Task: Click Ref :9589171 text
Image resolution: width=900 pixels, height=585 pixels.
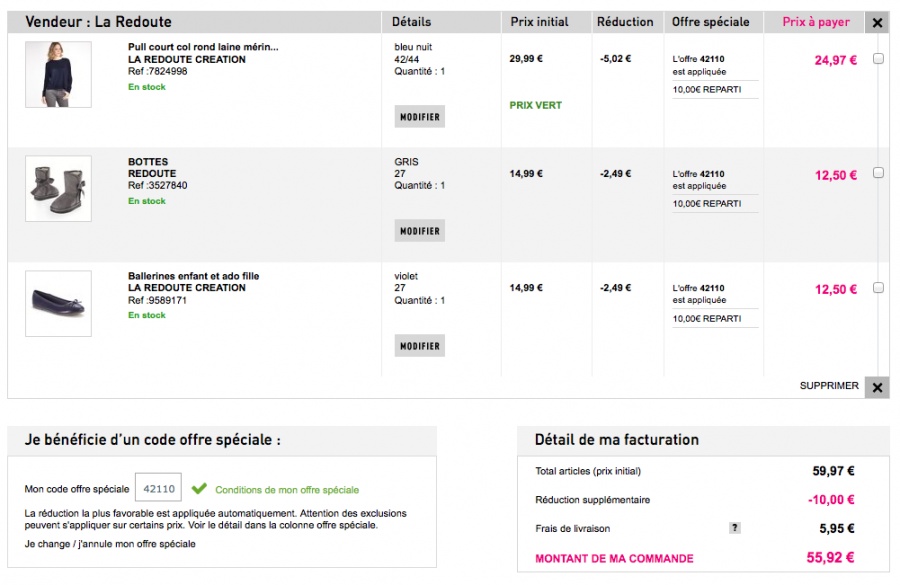Action: [157, 300]
